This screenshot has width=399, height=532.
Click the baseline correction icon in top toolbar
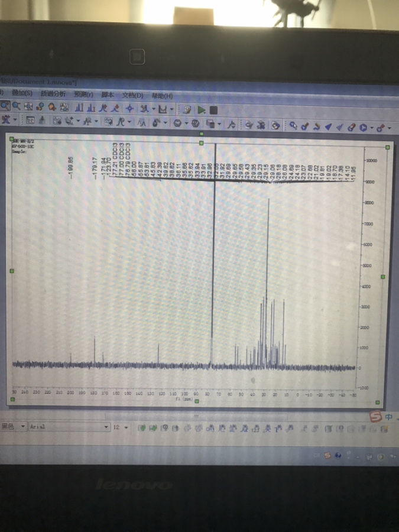(x=163, y=109)
